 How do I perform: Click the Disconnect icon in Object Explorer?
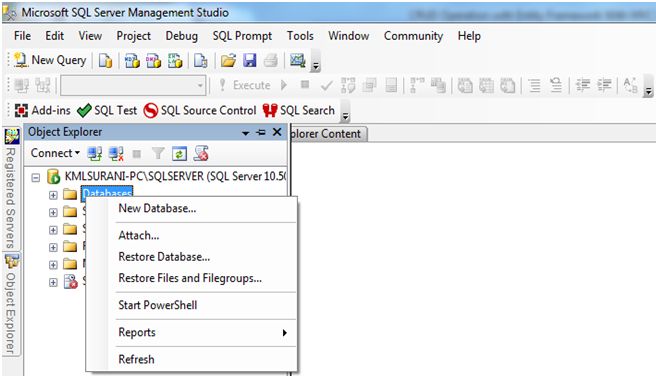[116, 154]
